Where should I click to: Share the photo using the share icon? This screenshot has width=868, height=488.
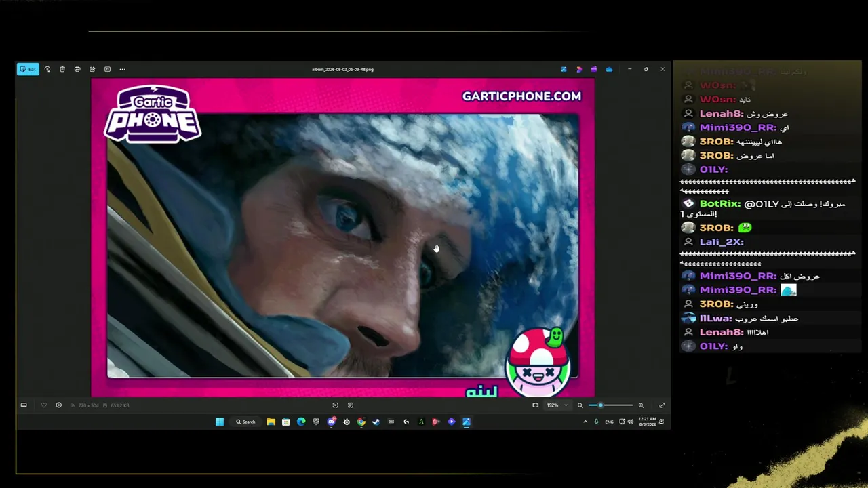coord(92,69)
